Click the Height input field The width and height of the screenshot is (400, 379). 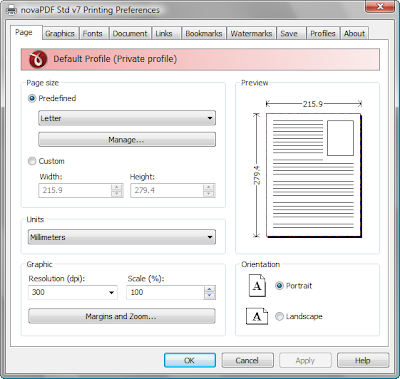click(x=167, y=190)
